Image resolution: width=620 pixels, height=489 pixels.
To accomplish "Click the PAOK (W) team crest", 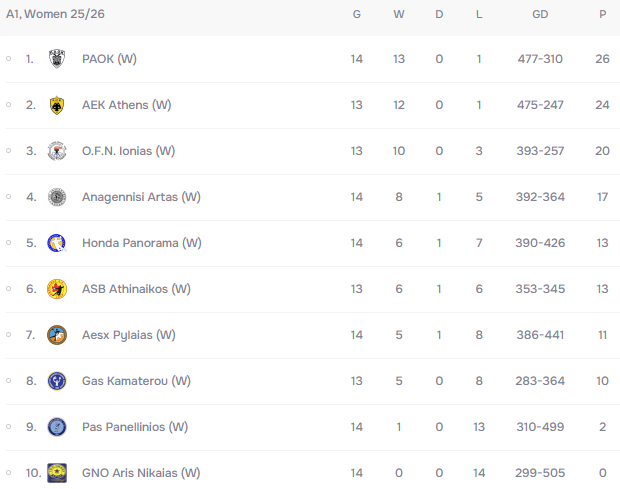I will 57,59.
